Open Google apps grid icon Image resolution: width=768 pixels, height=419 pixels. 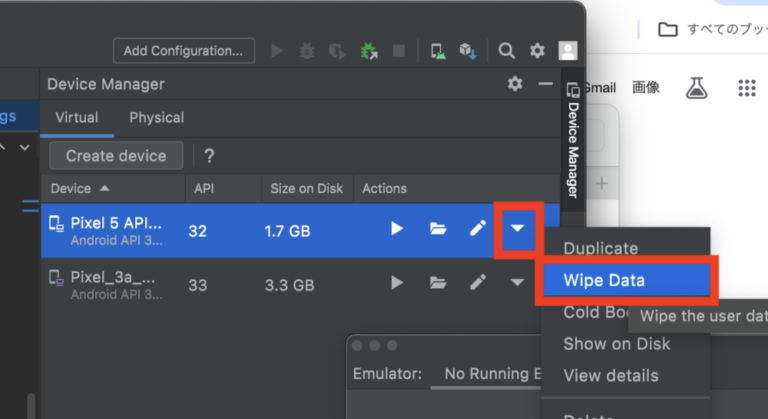pos(747,88)
